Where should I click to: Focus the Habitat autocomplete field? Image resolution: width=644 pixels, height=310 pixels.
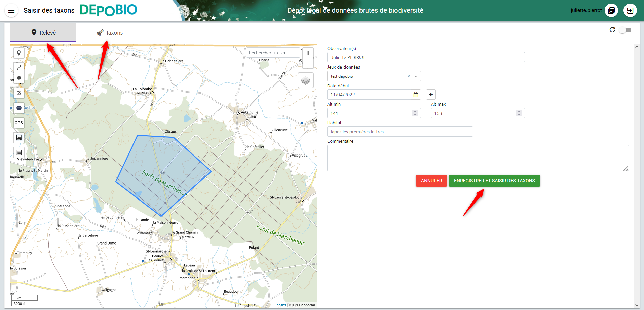point(400,132)
